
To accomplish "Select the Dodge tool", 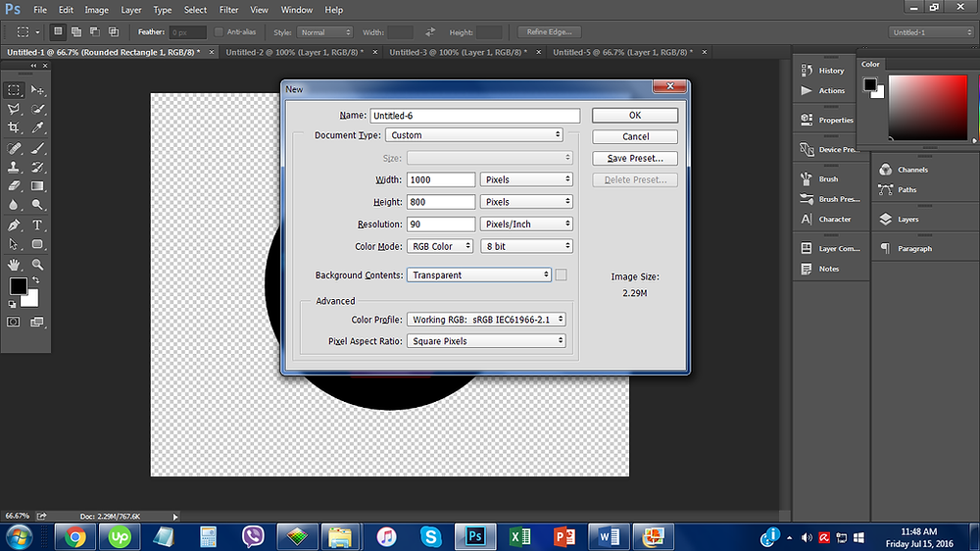I will pyautogui.click(x=37, y=205).
